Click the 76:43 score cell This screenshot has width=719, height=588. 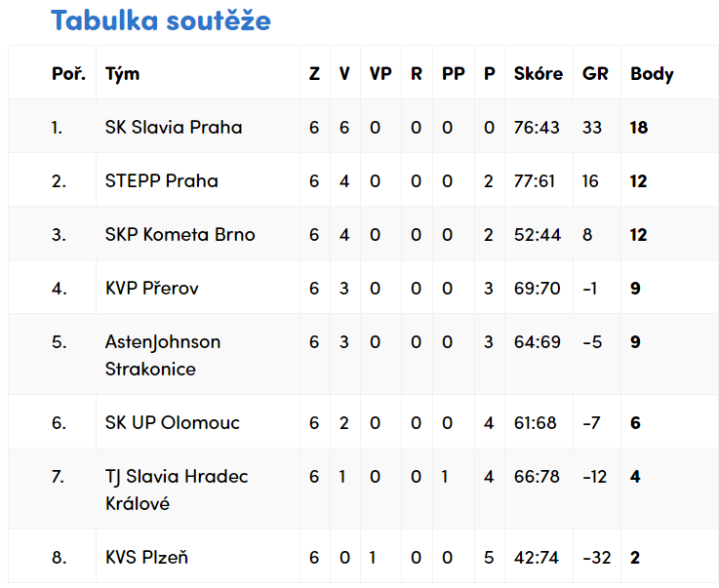(x=537, y=128)
